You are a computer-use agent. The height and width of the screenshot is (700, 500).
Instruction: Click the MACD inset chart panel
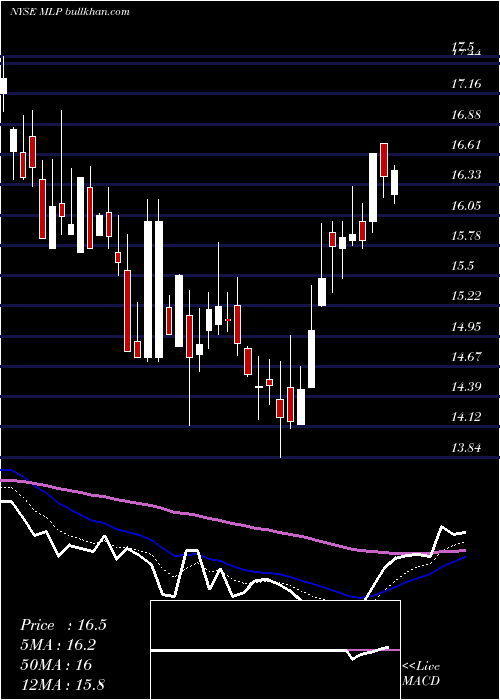coord(275,650)
